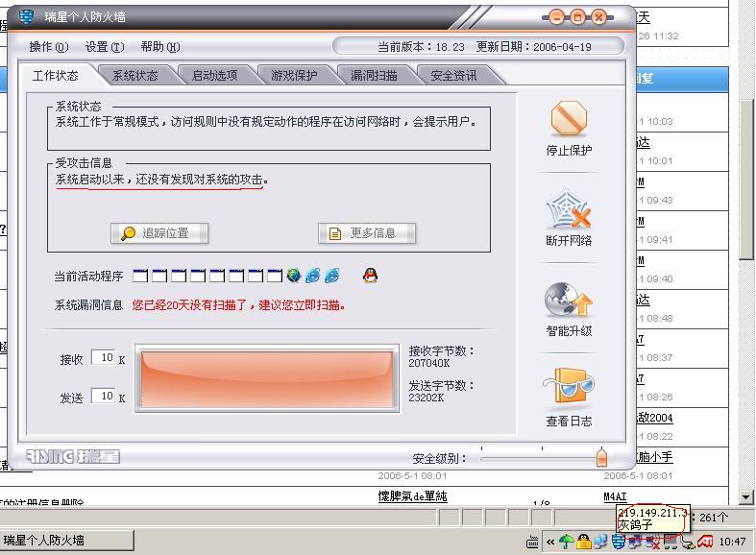Close the firewall window with orange X button
This screenshot has width=756, height=555.
click(598, 18)
